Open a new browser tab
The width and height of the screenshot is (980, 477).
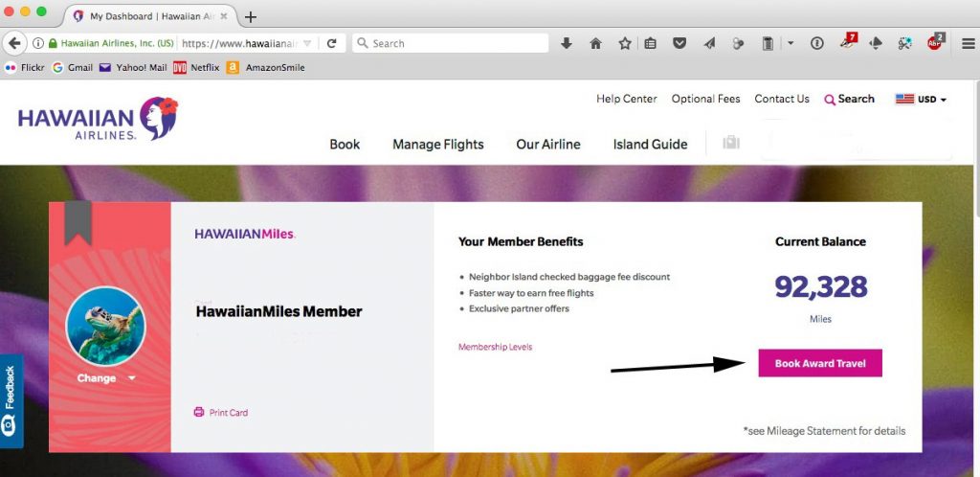click(250, 17)
